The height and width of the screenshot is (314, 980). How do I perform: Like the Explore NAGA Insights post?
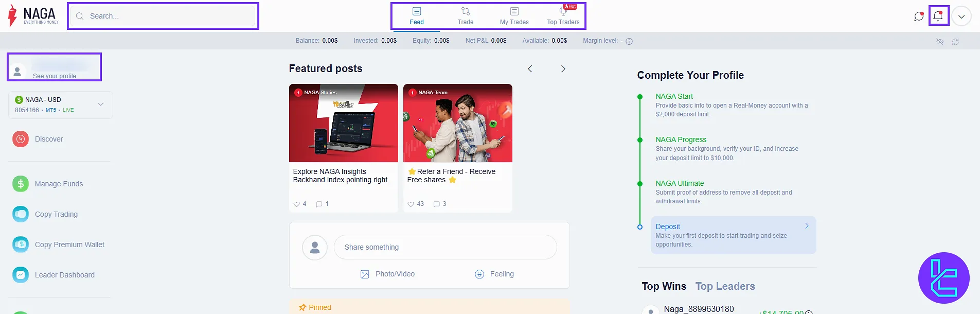click(x=296, y=204)
